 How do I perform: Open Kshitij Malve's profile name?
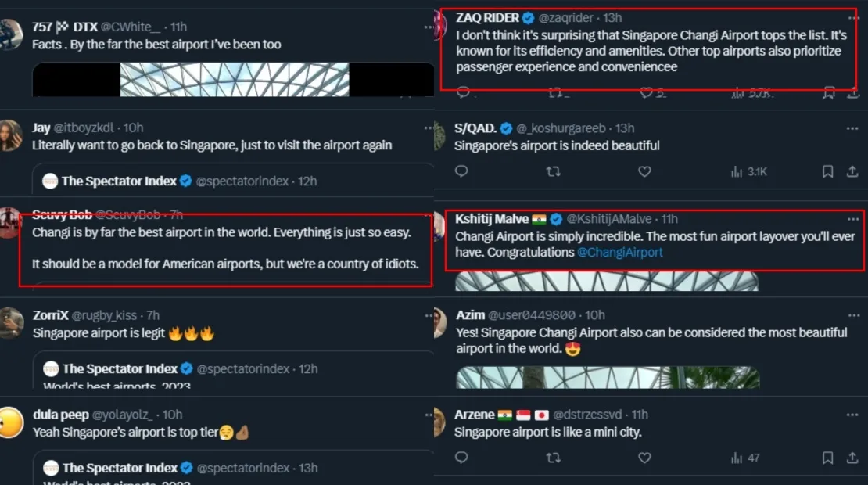click(492, 219)
